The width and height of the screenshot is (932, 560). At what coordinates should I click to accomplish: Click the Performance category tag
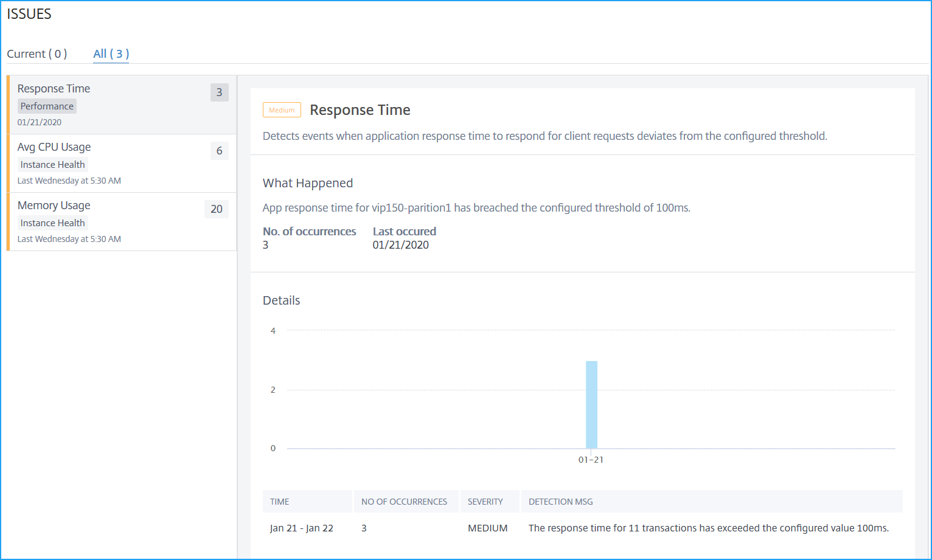pos(47,106)
